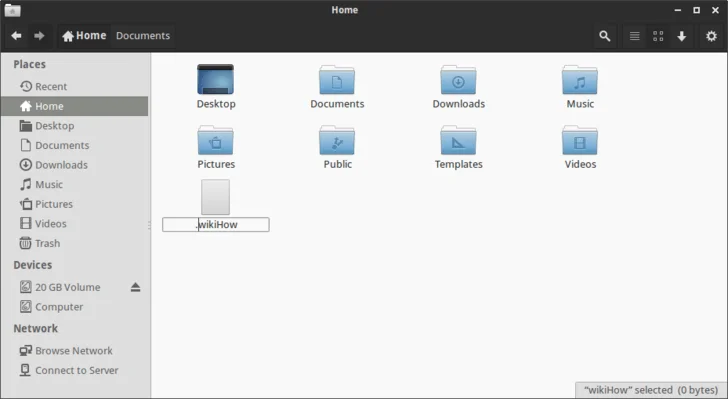The width and height of the screenshot is (728, 399).
Task: Select the Documents folder icon
Action: coord(337,80)
